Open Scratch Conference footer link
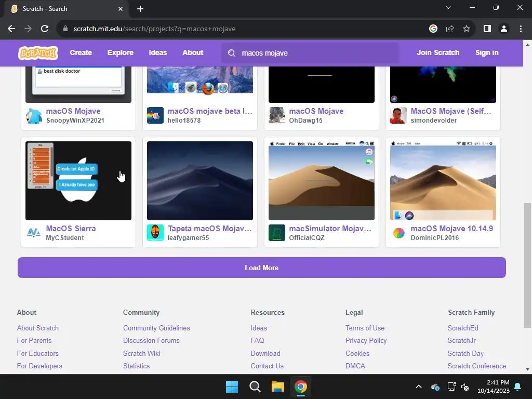Image resolution: width=532 pixels, height=399 pixels. [x=477, y=366]
